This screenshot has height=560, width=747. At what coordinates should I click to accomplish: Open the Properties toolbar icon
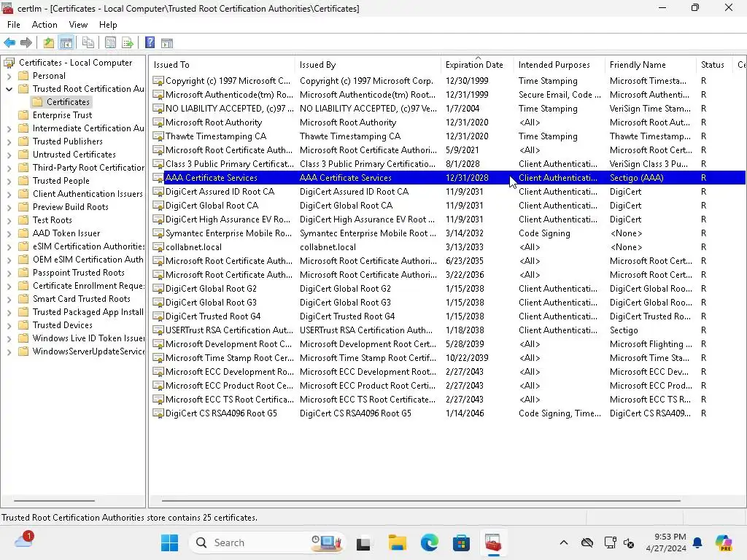pos(110,43)
